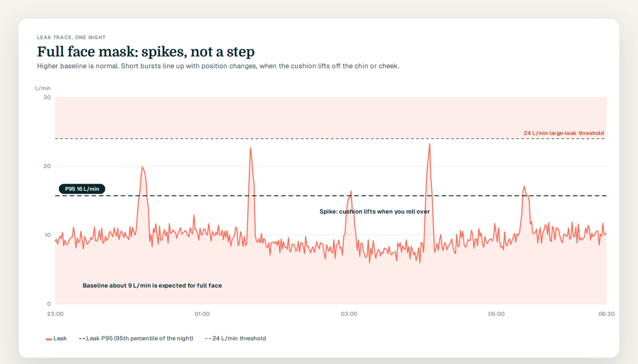This screenshot has width=638, height=364.
Task: Click the leak spike peak between 01:00 and 02:00
Action: coord(250,148)
